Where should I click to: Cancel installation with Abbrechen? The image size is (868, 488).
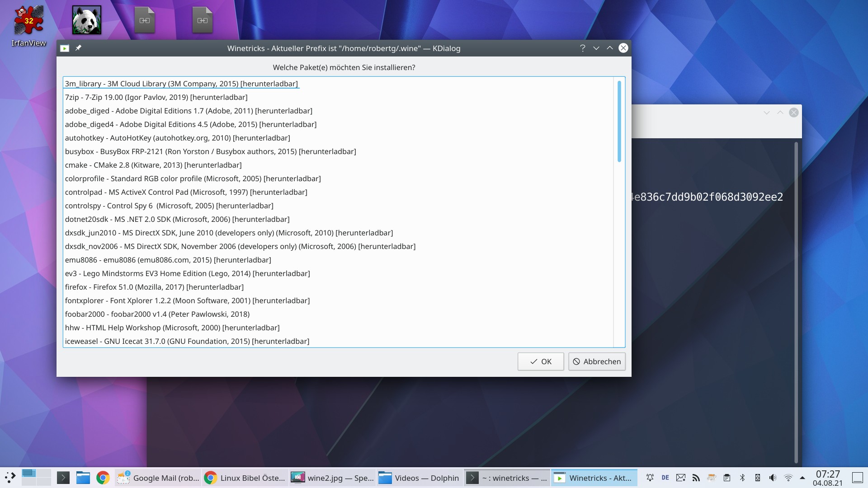597,361
